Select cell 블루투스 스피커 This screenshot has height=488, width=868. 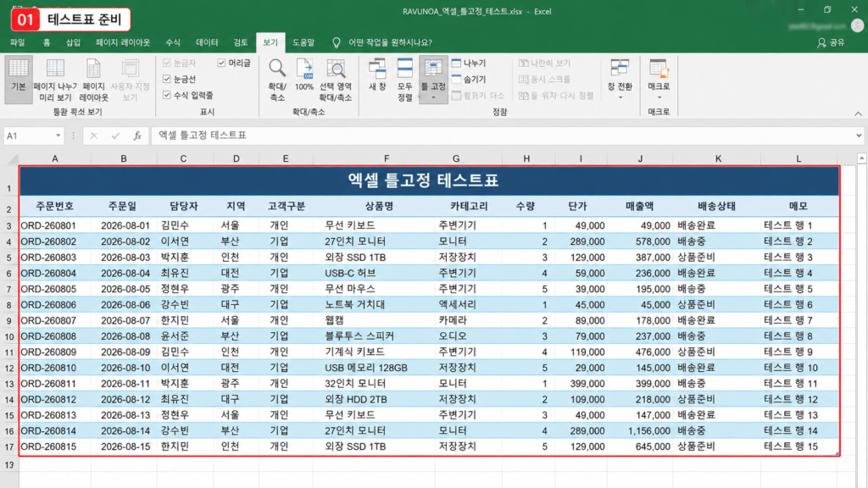pyautogui.click(x=375, y=336)
